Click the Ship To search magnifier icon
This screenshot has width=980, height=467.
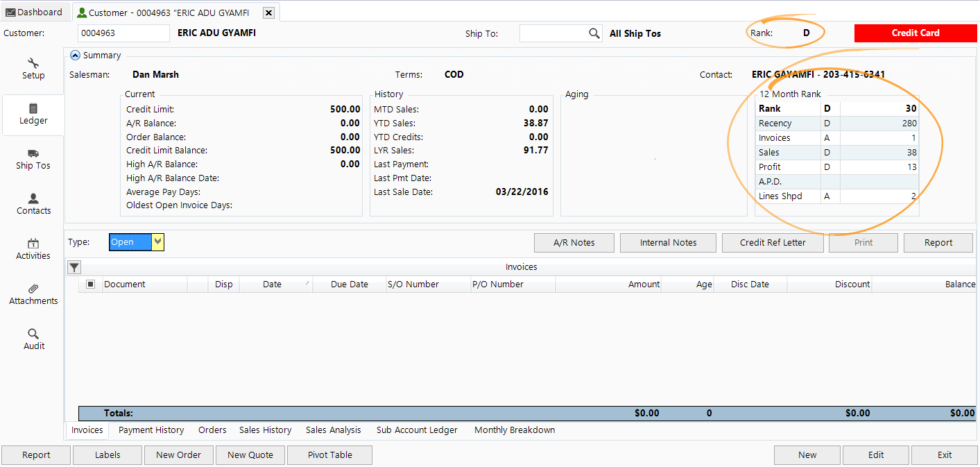coord(594,33)
